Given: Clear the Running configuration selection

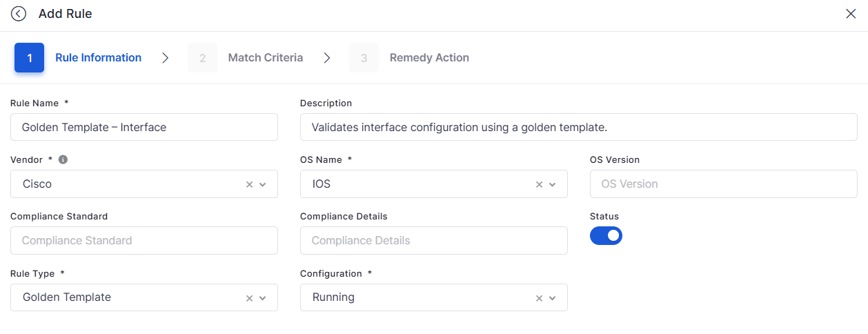Looking at the screenshot, I should [x=540, y=298].
